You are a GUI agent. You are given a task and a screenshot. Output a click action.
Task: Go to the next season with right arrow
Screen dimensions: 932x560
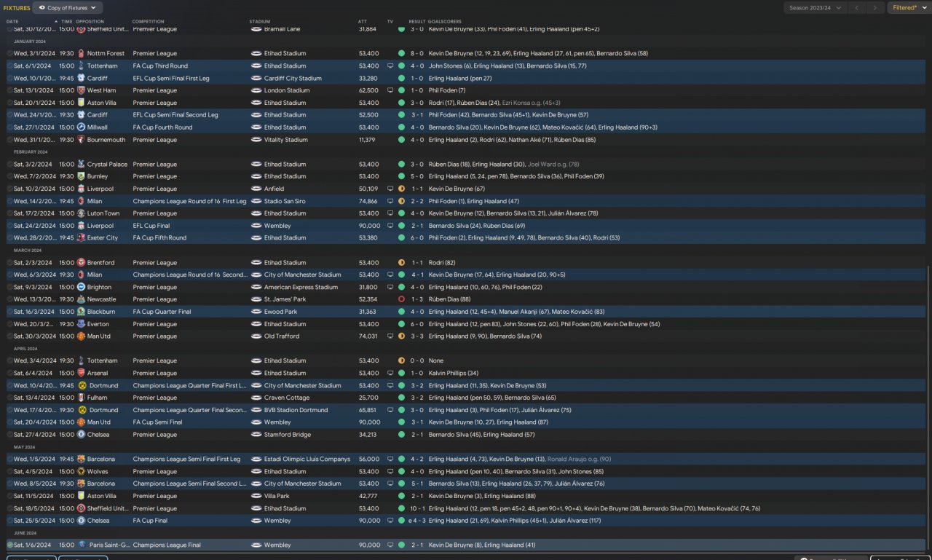(x=876, y=8)
